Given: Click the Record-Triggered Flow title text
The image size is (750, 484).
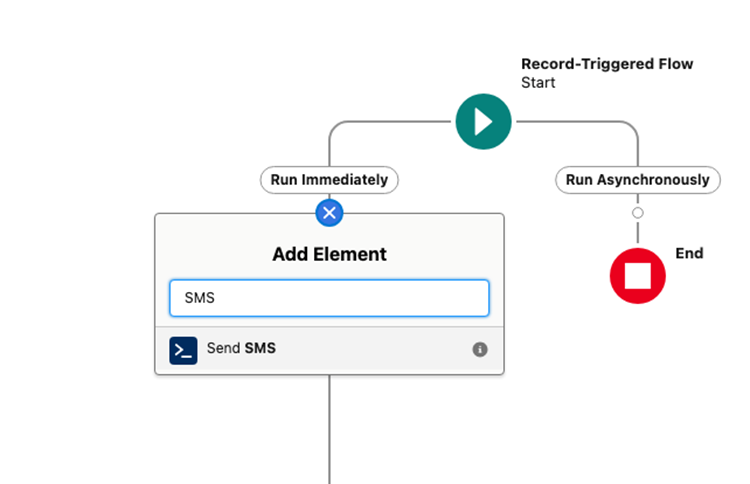Looking at the screenshot, I should 606,64.
